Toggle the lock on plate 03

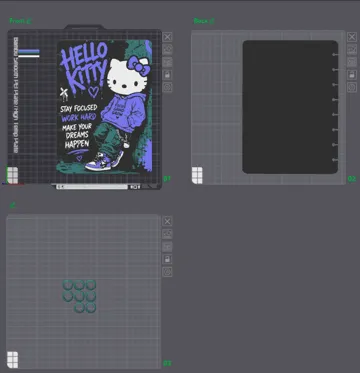[167, 259]
